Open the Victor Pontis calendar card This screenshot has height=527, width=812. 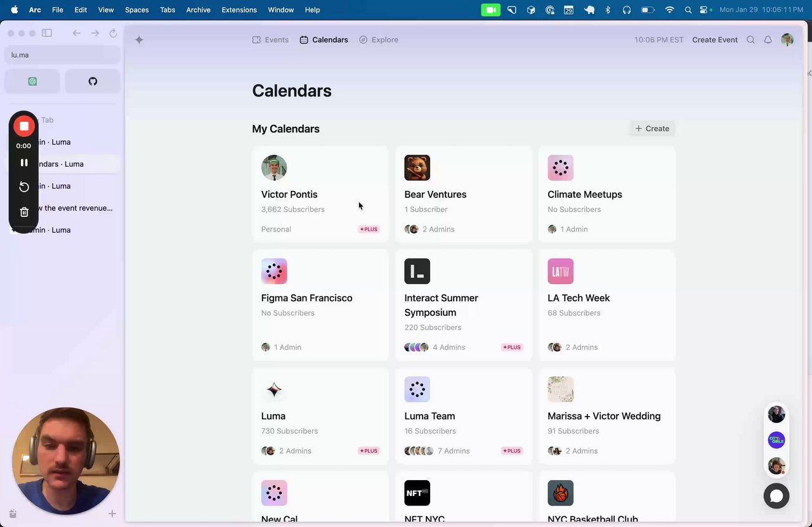click(x=320, y=194)
